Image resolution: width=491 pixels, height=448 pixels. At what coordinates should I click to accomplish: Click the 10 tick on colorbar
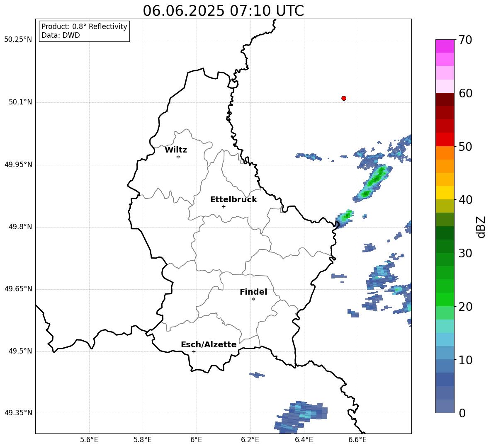[465, 360]
